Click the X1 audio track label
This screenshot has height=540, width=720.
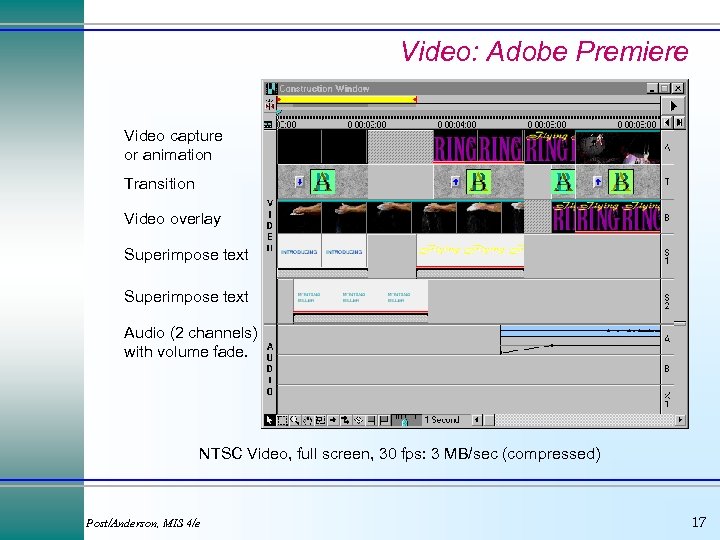667,399
